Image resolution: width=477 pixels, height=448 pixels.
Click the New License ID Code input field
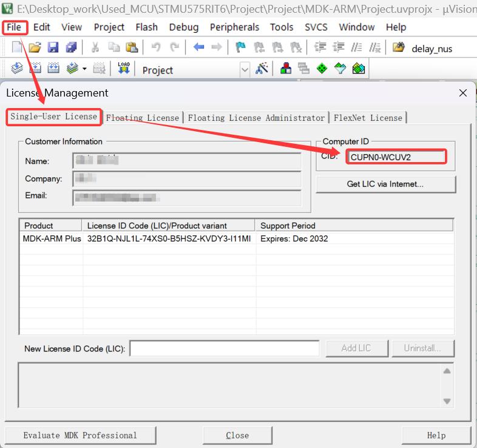(225, 348)
